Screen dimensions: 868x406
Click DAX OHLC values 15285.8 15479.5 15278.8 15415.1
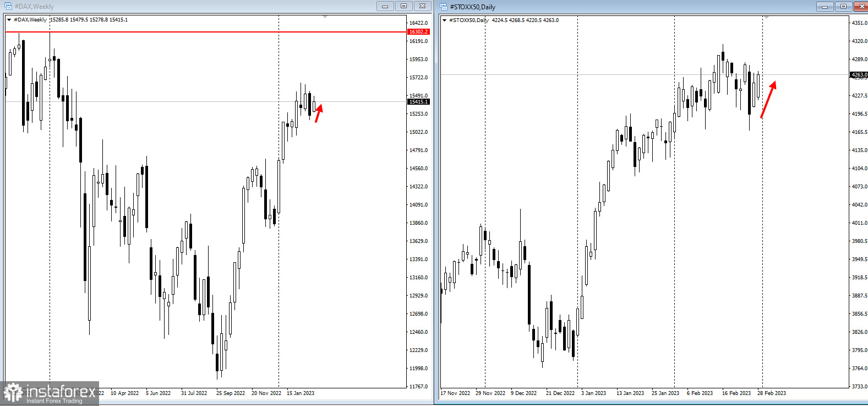coord(89,20)
